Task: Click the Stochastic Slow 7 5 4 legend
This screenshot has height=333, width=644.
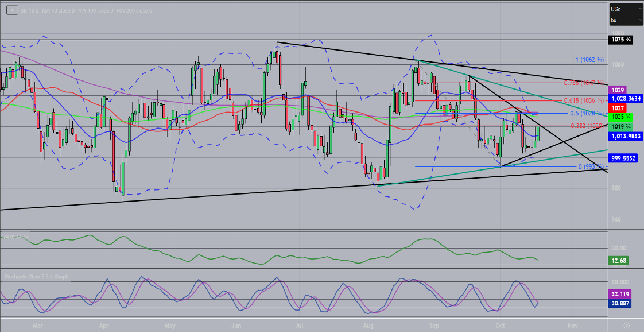Action: coord(37,277)
